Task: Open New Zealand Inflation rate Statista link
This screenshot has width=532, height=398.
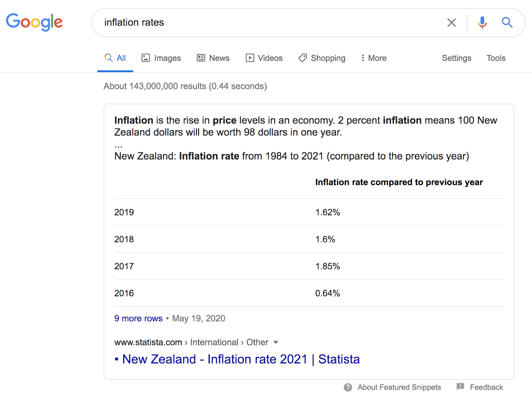Action: click(x=241, y=359)
